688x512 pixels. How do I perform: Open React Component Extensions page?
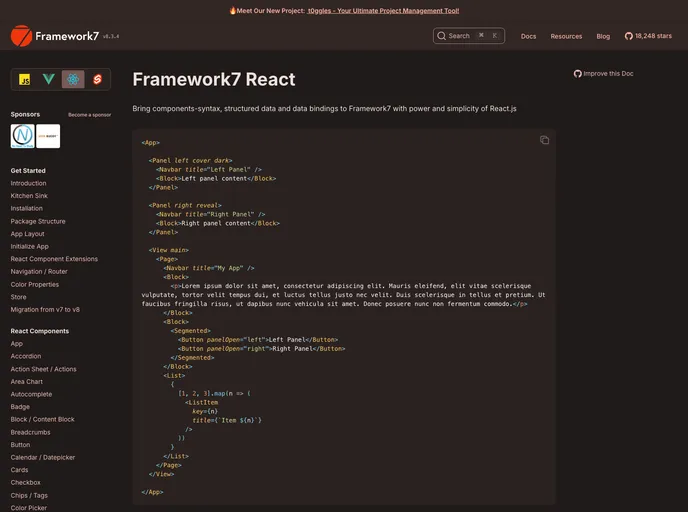click(54, 259)
